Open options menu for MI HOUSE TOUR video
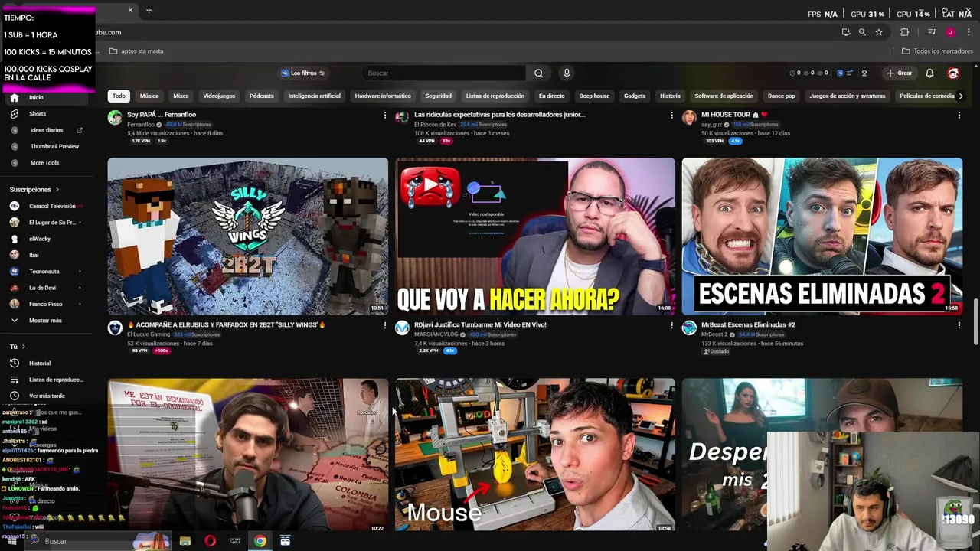 click(x=959, y=115)
